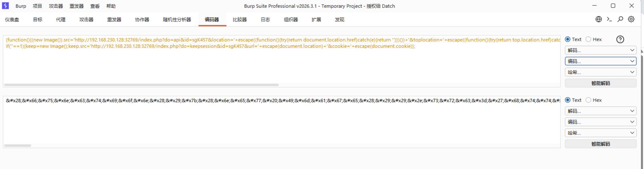Close the Burp Suite window

(x=631, y=6)
